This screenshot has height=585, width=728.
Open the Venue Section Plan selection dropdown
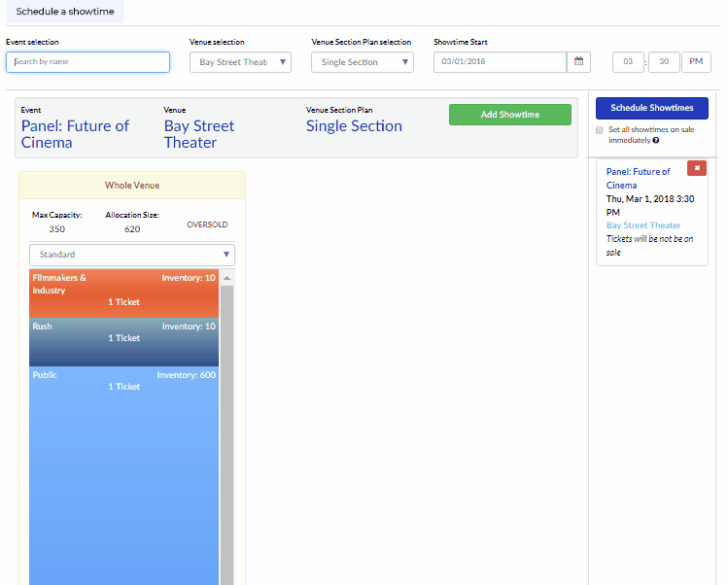click(363, 62)
